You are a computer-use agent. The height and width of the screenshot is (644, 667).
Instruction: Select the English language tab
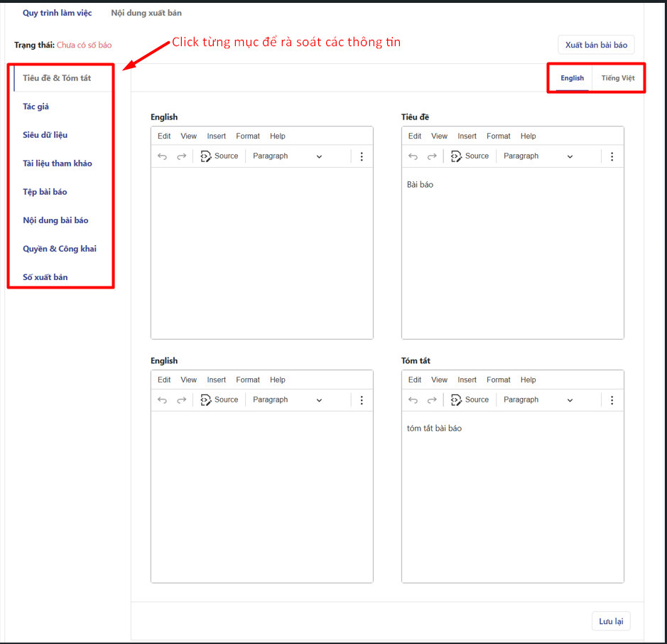[x=572, y=78]
